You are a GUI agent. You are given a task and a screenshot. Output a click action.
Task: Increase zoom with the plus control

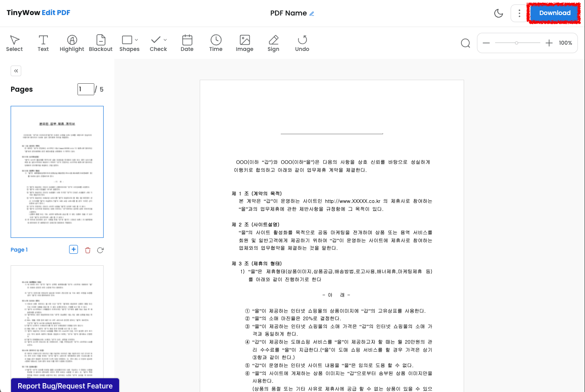click(549, 43)
